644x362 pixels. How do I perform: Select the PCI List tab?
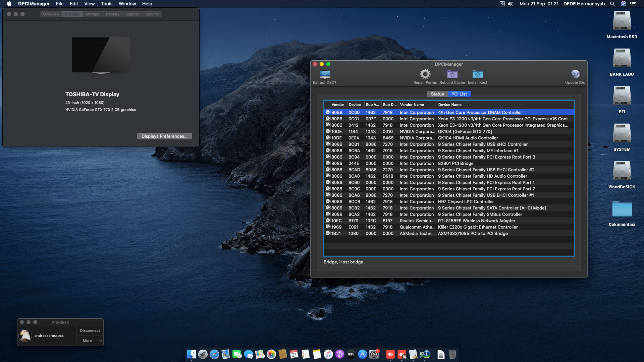point(459,94)
